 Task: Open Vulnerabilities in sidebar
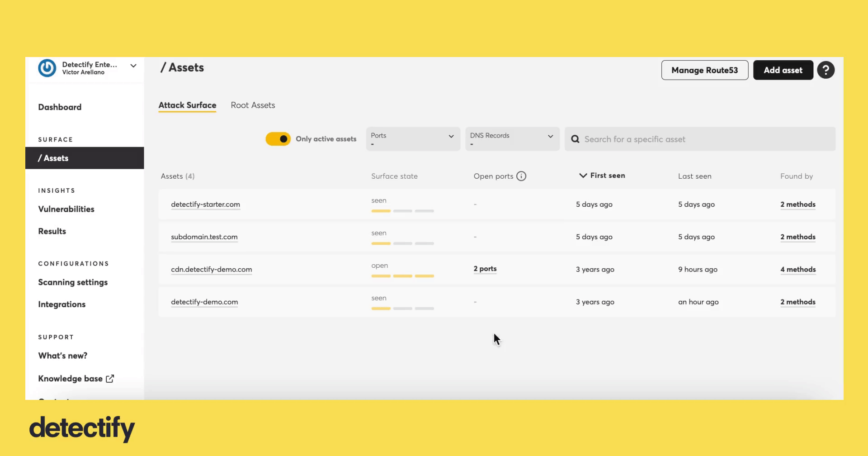[66, 209]
